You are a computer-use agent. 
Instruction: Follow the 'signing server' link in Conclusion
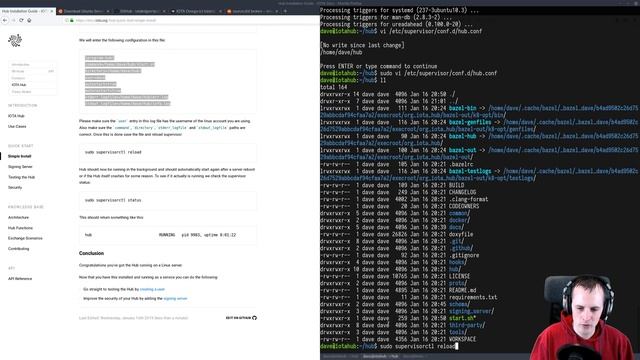click(x=176, y=298)
